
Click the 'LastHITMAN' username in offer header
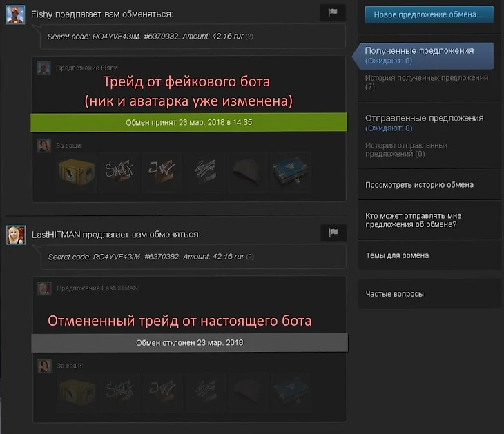point(56,235)
